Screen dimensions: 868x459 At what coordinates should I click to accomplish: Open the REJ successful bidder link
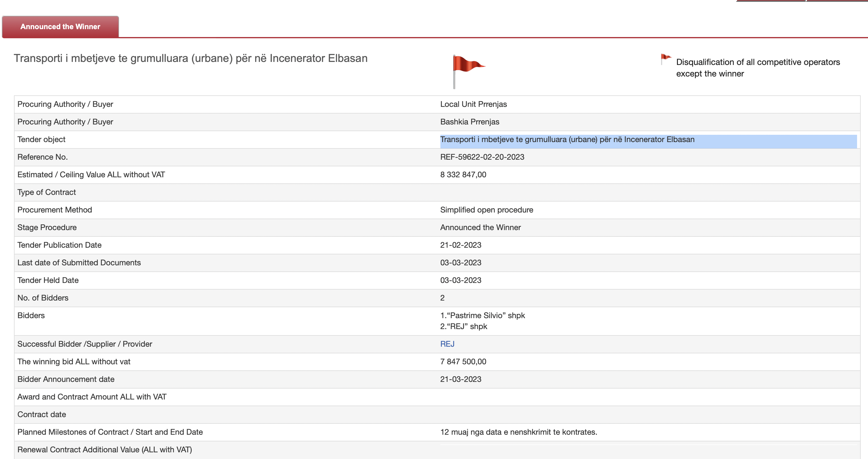click(447, 344)
